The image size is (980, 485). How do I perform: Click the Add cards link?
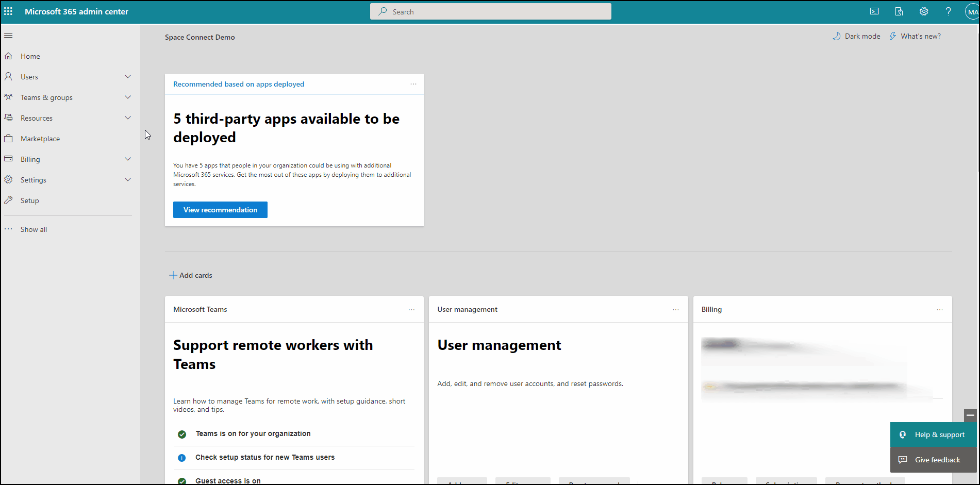point(191,275)
